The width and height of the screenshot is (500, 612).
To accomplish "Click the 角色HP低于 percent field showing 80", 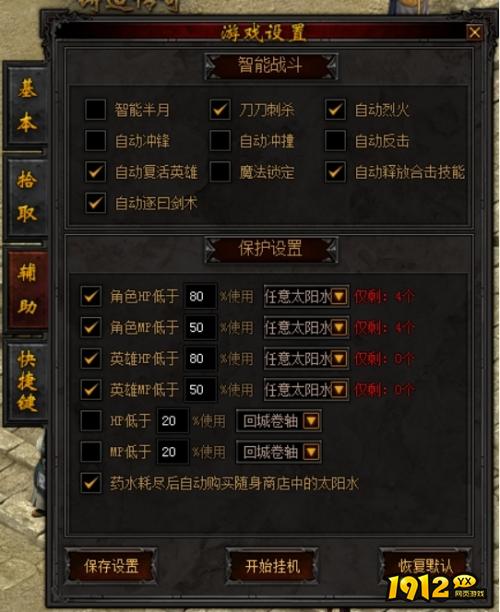I will click(200, 296).
